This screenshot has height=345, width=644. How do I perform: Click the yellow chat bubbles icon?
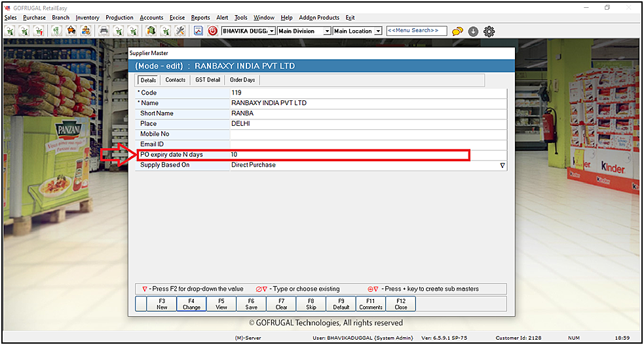(x=457, y=31)
